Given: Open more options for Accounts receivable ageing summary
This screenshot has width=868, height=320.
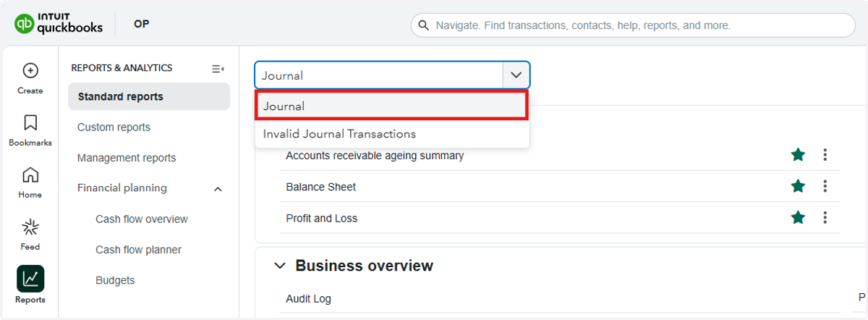Looking at the screenshot, I should coord(825,155).
